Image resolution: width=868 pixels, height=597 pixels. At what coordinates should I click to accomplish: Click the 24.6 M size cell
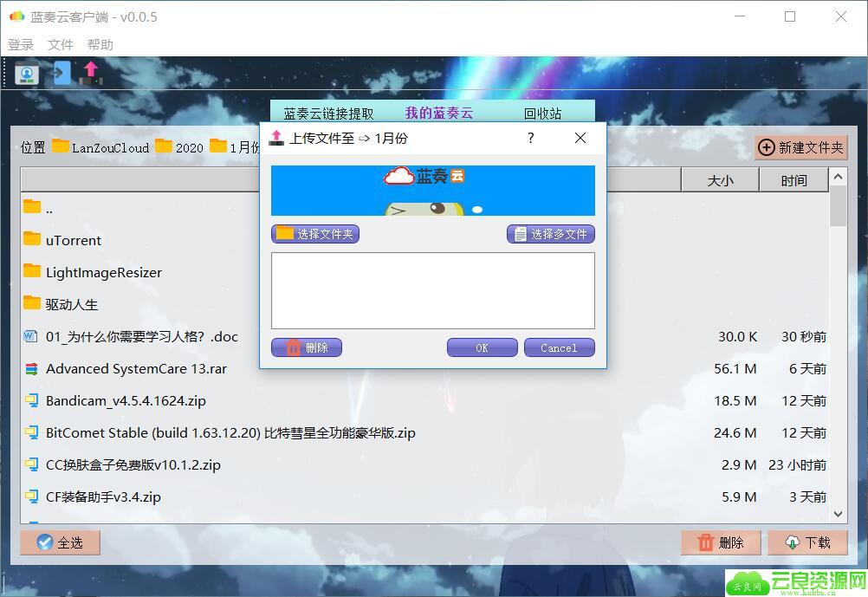[735, 433]
